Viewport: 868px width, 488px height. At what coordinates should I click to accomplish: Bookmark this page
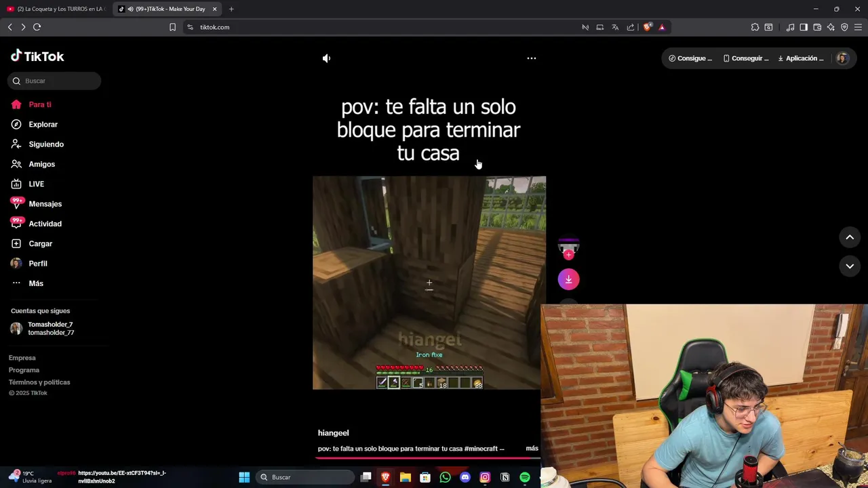172,27
